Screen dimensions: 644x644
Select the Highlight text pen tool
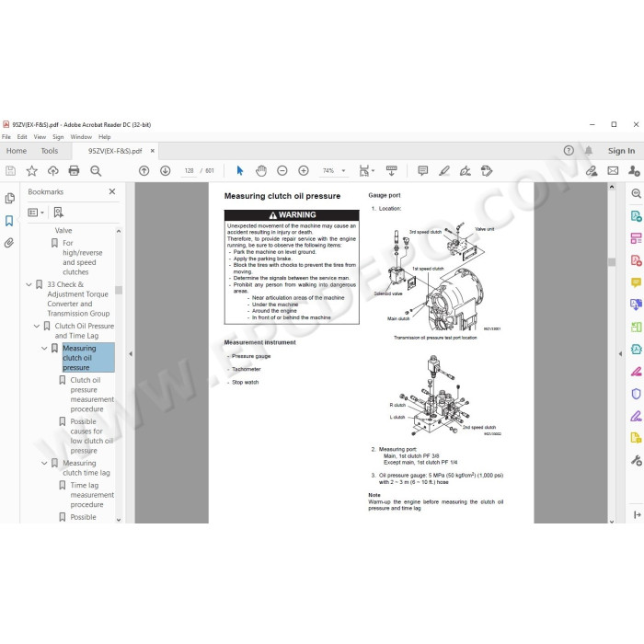pos(444,171)
